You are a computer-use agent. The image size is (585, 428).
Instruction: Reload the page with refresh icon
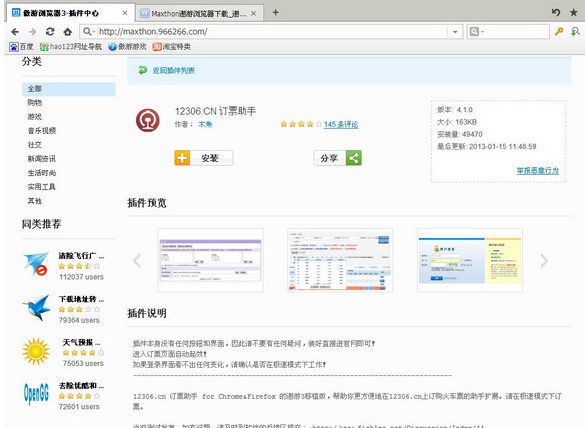coord(50,32)
